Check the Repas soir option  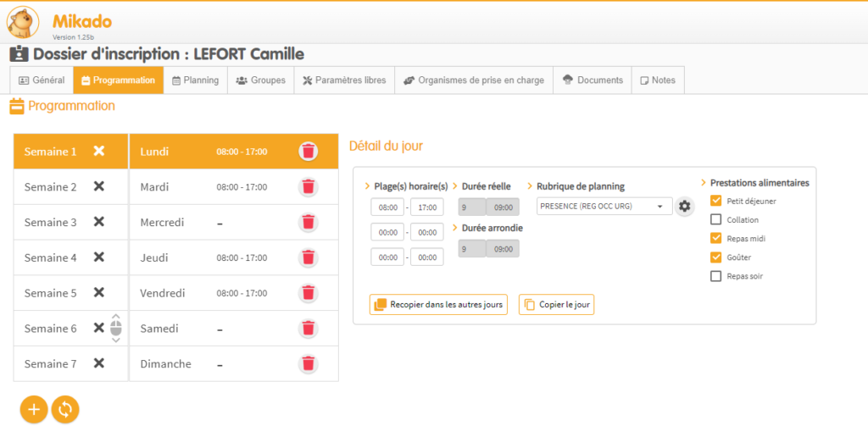(716, 275)
